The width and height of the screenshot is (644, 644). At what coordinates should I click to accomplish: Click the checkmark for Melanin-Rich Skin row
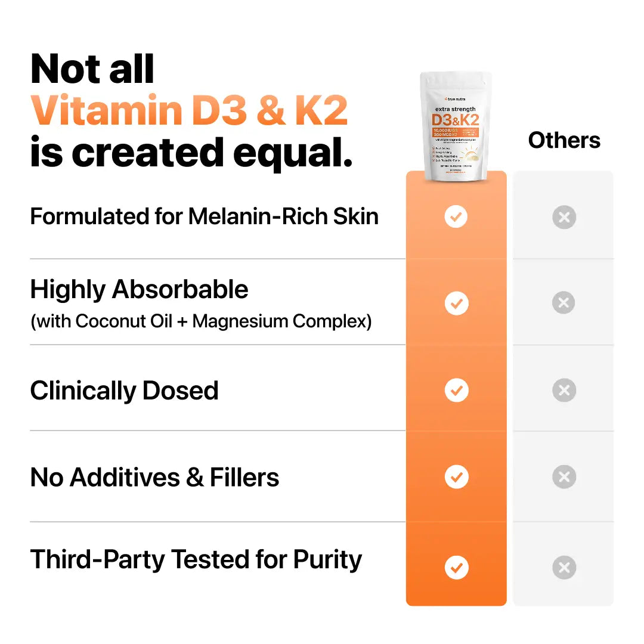pyautogui.click(x=456, y=217)
